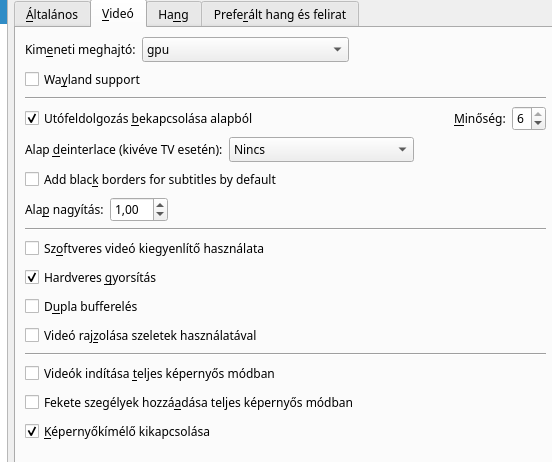Enable Dupla bufferelés option
Image resolution: width=552 pixels, height=462 pixels.
click(x=32, y=306)
